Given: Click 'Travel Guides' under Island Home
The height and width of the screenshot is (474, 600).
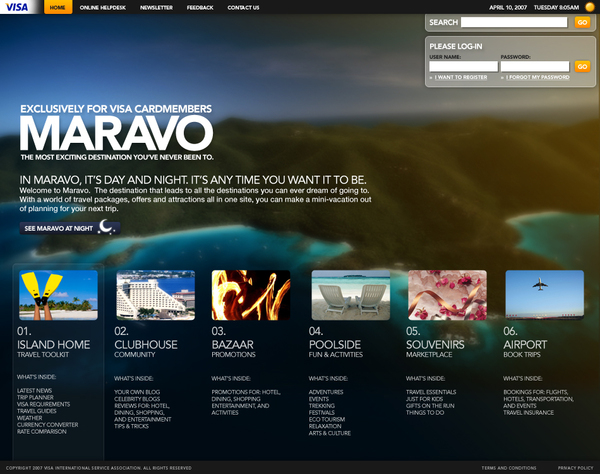Looking at the screenshot, I should click(x=36, y=411).
